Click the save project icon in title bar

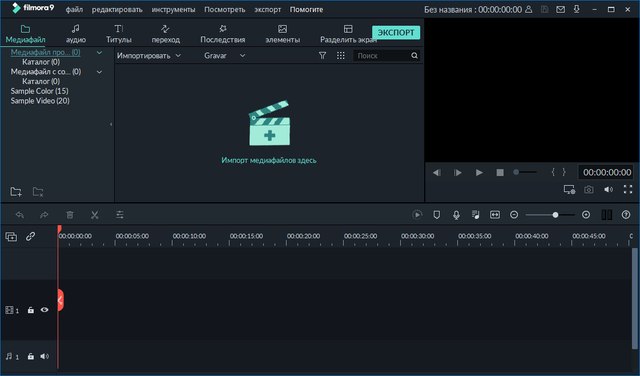pyautogui.click(x=544, y=9)
